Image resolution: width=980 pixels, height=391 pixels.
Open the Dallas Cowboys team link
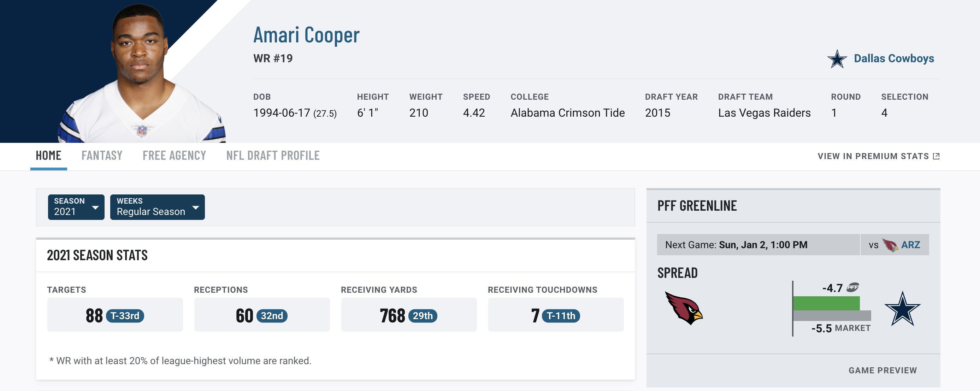[x=894, y=58]
